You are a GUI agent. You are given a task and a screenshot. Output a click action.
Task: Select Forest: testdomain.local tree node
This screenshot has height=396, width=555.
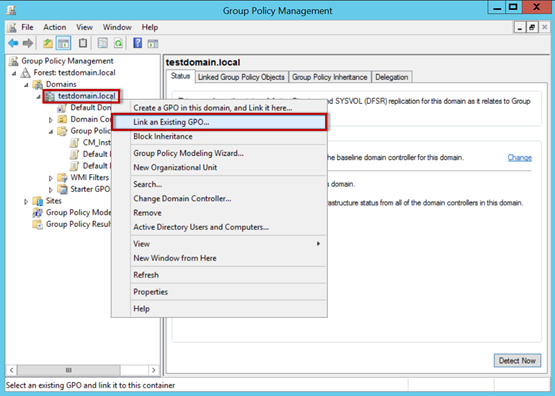tap(74, 73)
